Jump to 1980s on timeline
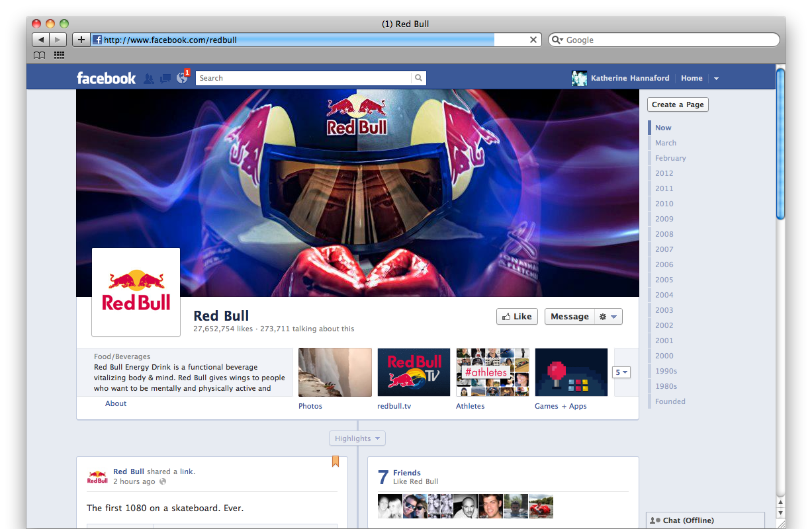This screenshot has height=529, width=812. coord(666,386)
